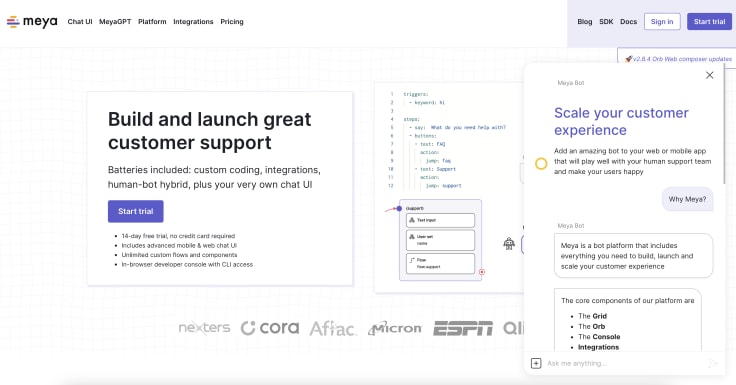The width and height of the screenshot is (736, 385).
Task: Go to the Blog link
Action: [584, 22]
